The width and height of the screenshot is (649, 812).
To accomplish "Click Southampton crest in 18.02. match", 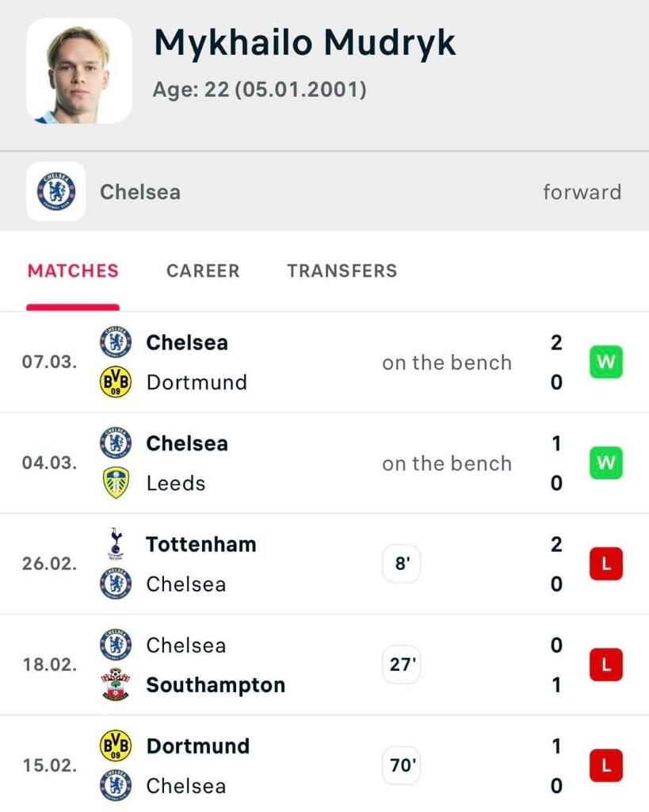I will tap(116, 684).
